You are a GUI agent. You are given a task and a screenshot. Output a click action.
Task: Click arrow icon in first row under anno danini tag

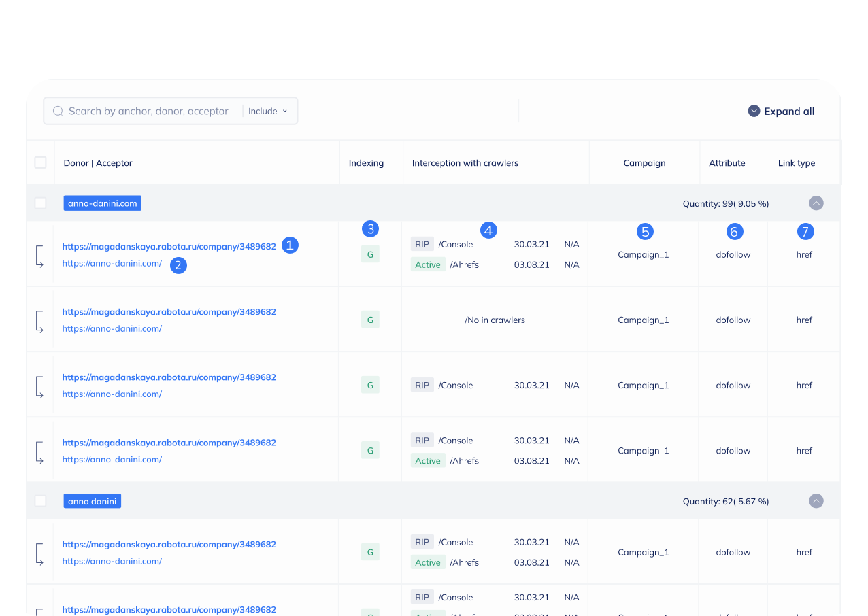pyautogui.click(x=39, y=554)
